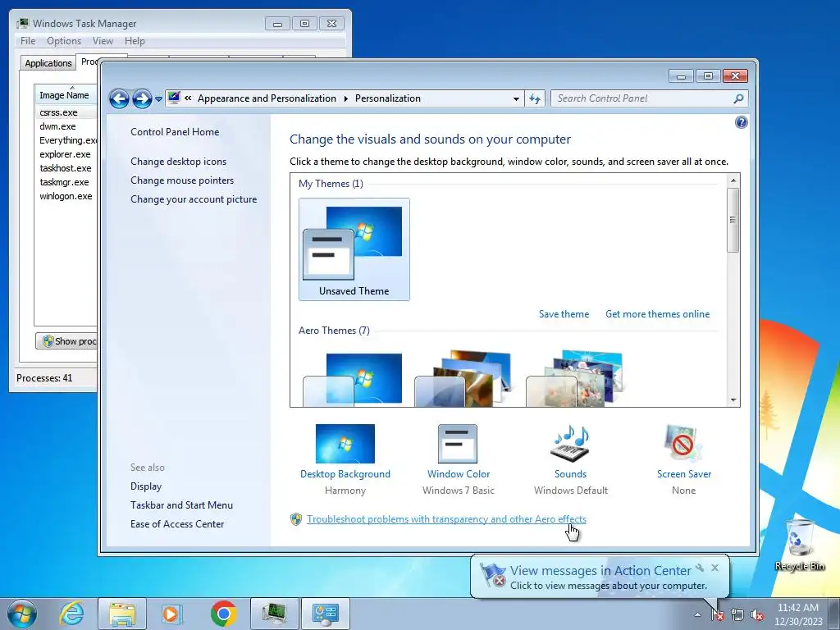Open File menu in Task Manager
840x630 pixels.
[x=28, y=41]
